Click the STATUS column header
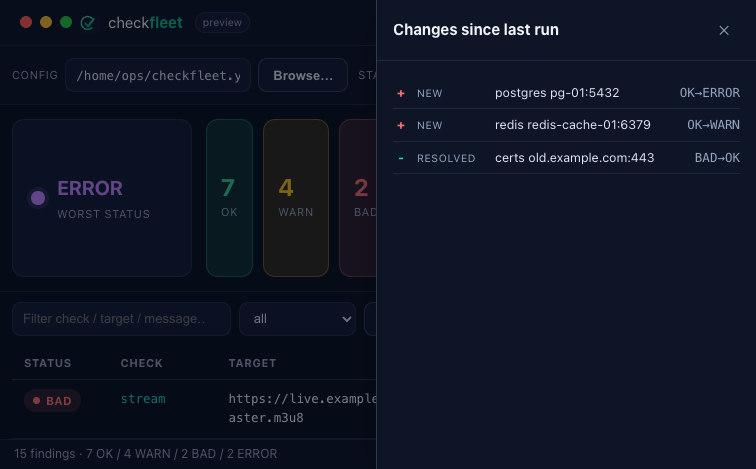Image resolution: width=756 pixels, height=469 pixels. 48,363
